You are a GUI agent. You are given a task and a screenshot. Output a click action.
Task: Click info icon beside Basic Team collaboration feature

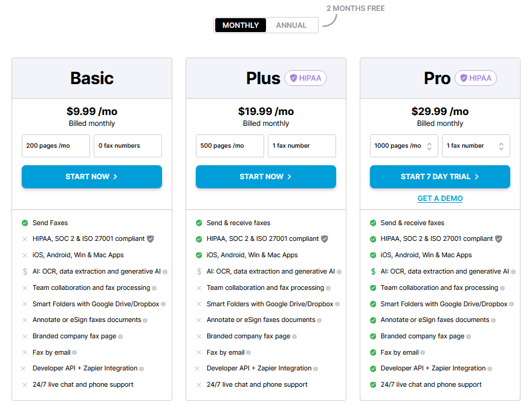(x=154, y=288)
